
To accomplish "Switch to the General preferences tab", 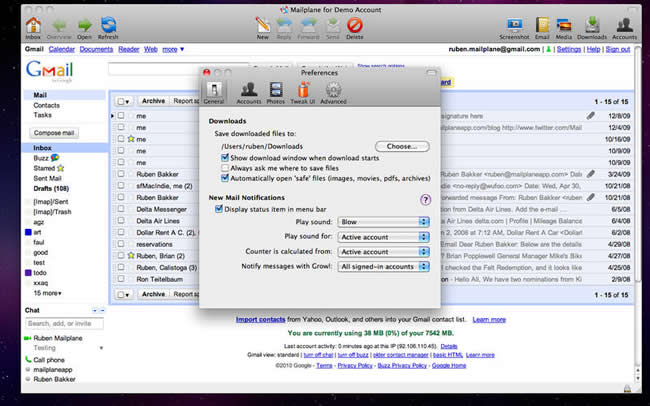I will click(x=214, y=92).
